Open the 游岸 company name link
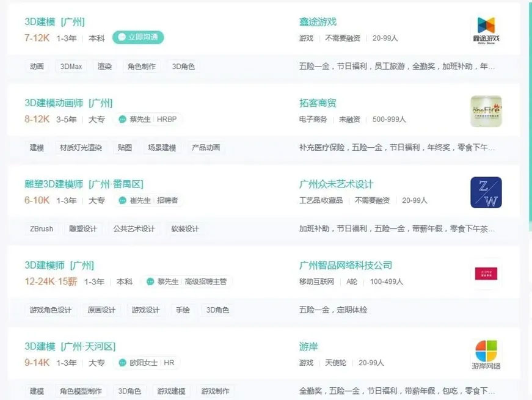Image resolution: width=532 pixels, height=400 pixels. (x=308, y=347)
